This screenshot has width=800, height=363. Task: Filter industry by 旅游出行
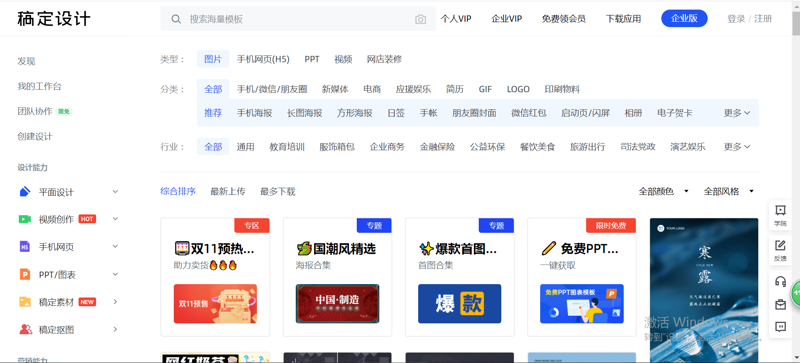click(x=587, y=147)
